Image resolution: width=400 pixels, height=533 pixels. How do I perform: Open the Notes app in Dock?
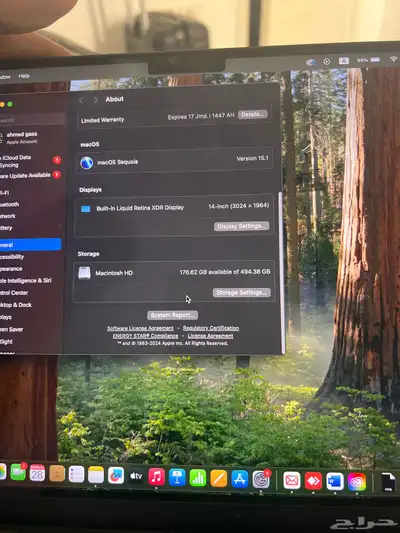96,475
